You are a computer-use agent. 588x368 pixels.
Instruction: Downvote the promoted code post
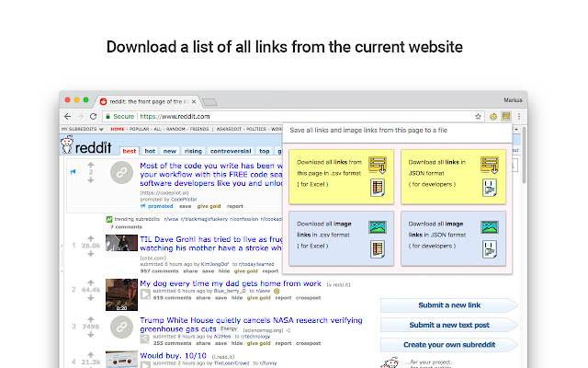(x=91, y=180)
